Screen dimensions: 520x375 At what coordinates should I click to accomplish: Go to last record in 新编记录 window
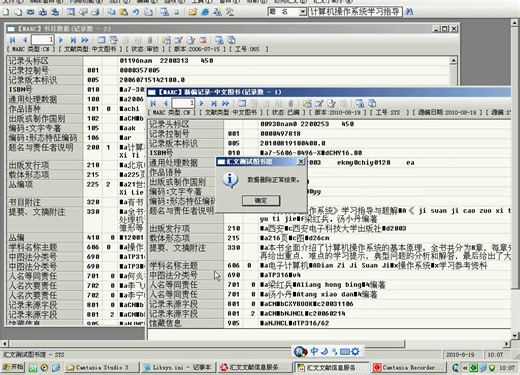(214, 103)
